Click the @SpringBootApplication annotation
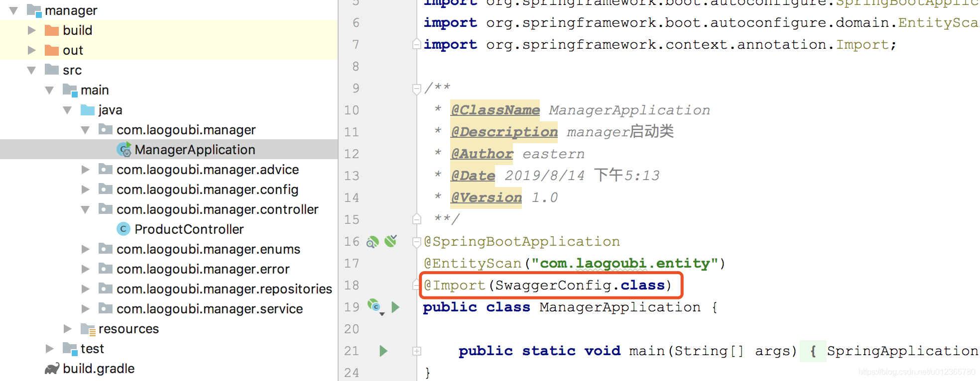The height and width of the screenshot is (381, 980). [x=522, y=241]
